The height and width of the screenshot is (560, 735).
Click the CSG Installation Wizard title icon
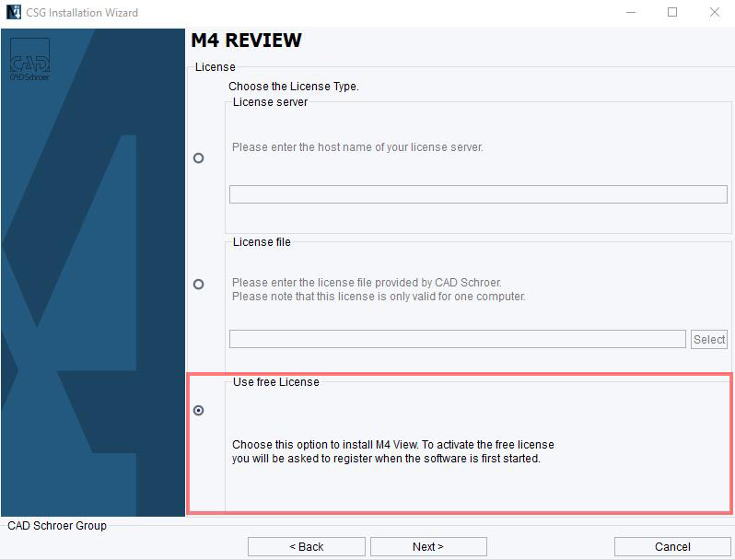[14, 12]
